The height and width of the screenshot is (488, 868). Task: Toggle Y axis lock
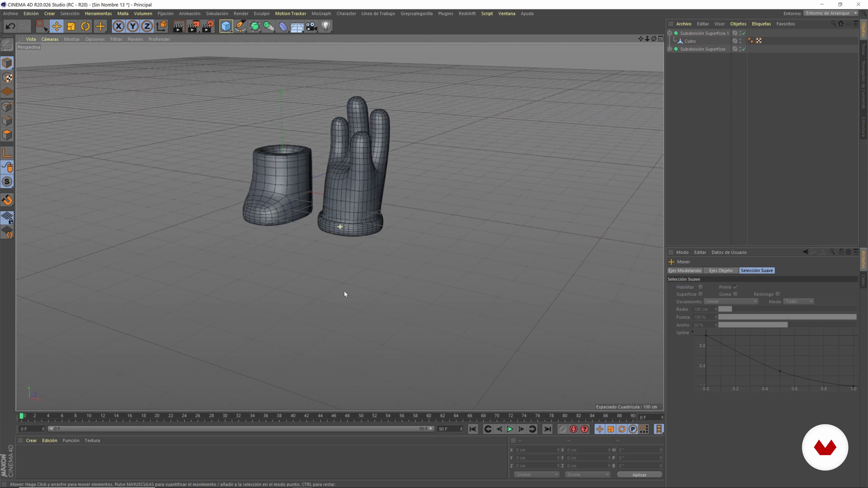[x=133, y=26]
